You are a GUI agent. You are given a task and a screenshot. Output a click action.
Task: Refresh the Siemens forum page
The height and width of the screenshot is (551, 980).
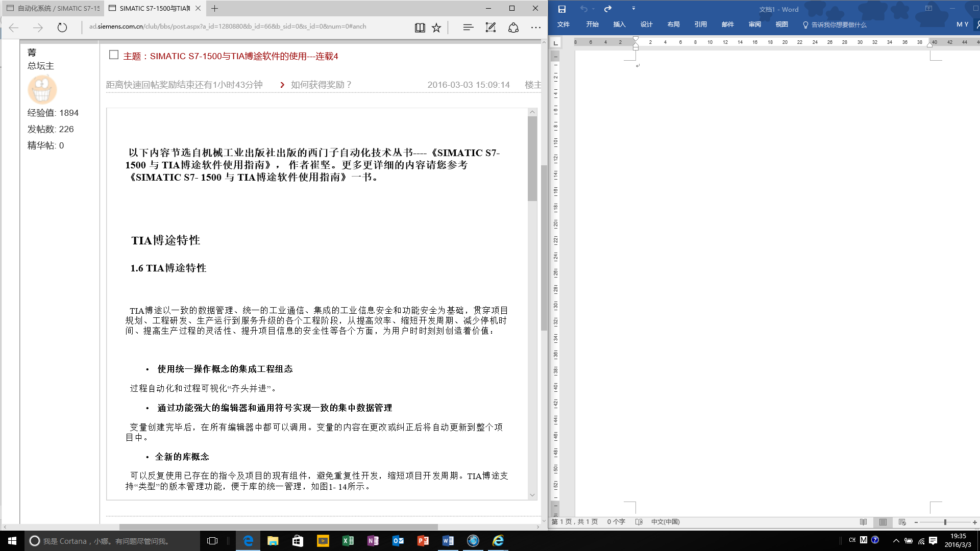62,28
